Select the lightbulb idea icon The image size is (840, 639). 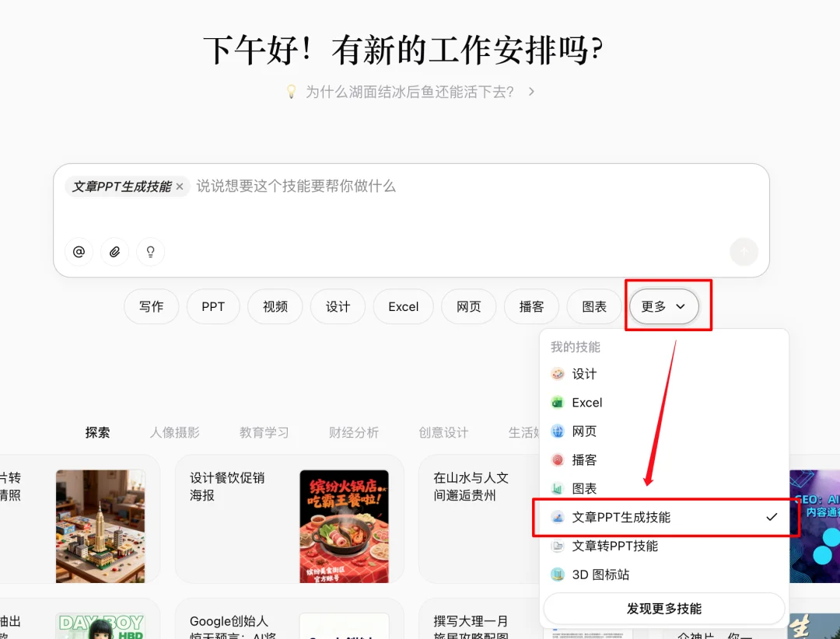[x=150, y=252]
